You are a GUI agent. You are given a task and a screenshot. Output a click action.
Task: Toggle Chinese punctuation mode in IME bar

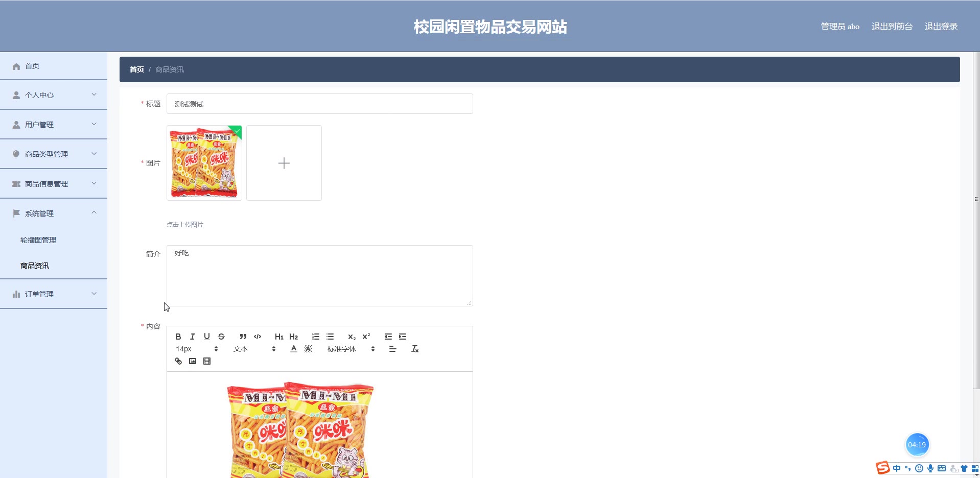tap(908, 468)
